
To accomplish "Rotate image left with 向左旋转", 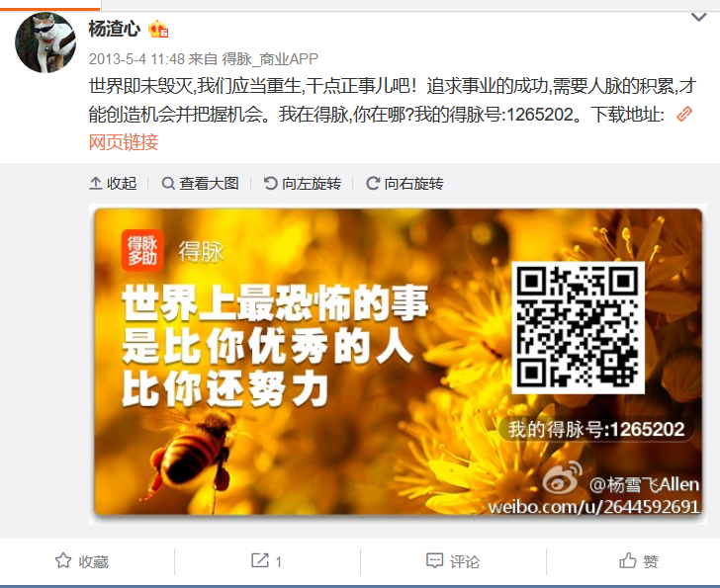I will (303, 184).
